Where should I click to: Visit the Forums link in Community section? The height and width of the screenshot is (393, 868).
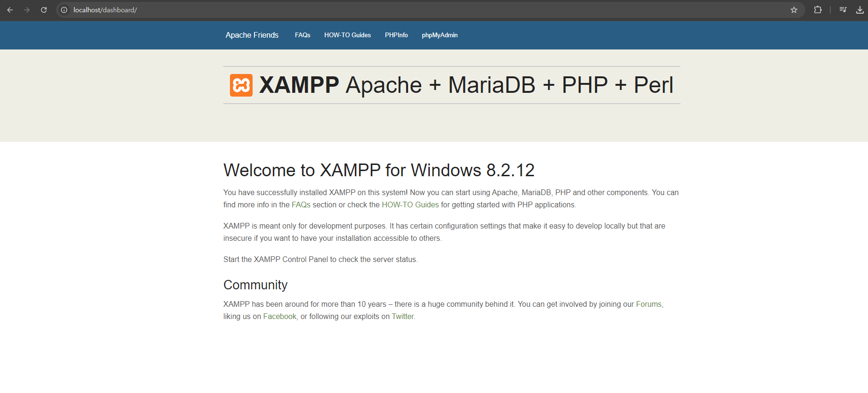[649, 304]
